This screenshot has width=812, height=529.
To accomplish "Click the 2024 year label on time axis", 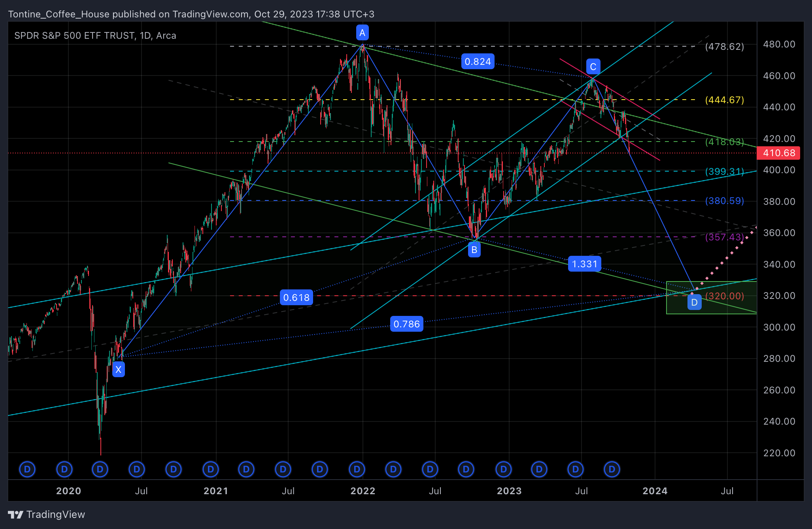I will tap(655, 491).
